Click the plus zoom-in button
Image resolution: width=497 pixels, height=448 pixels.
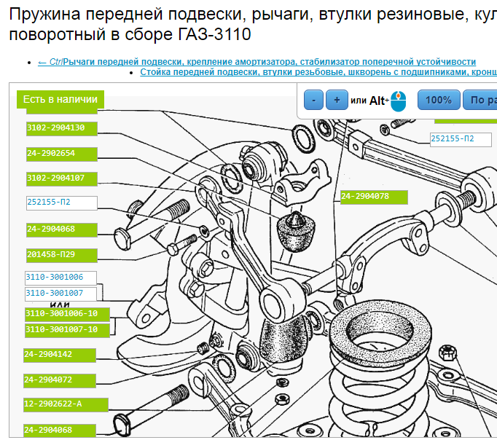click(337, 100)
